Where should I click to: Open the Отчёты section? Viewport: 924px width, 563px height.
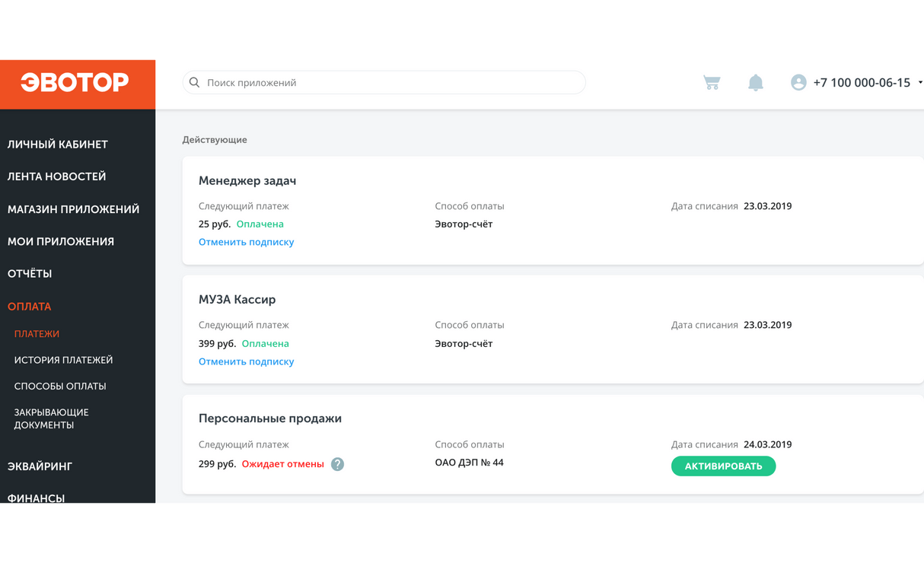(x=30, y=274)
